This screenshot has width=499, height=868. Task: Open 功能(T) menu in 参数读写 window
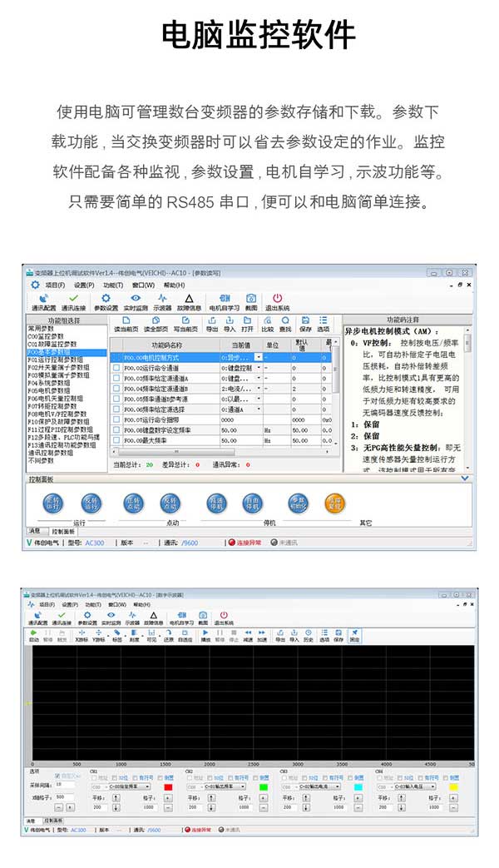pyautogui.click(x=113, y=285)
